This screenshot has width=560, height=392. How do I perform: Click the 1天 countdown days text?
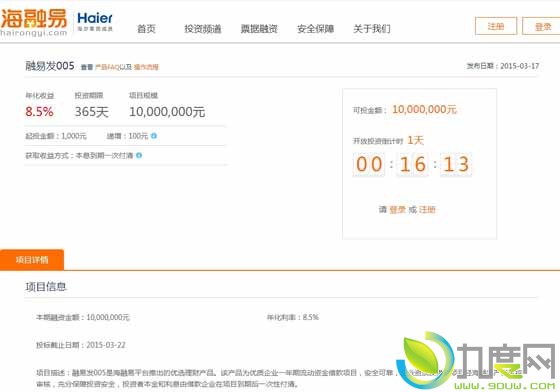click(x=415, y=140)
